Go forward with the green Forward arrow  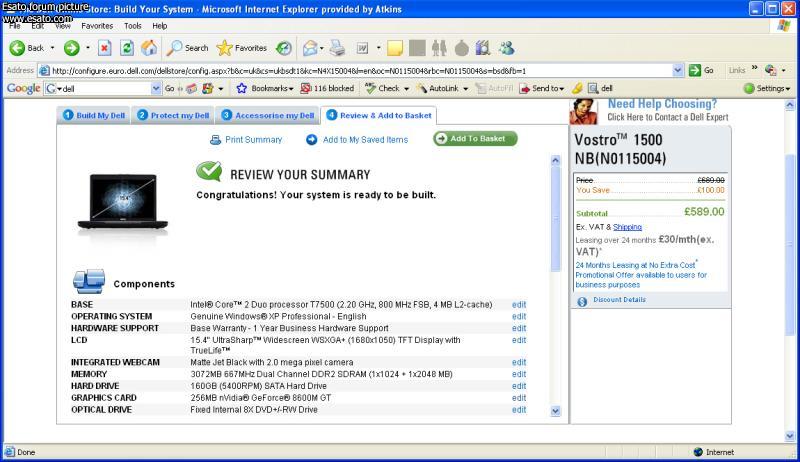[x=71, y=48]
